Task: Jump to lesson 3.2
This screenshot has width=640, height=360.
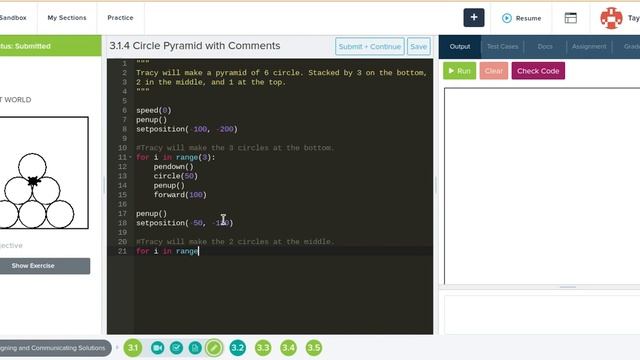Action: tap(238, 348)
